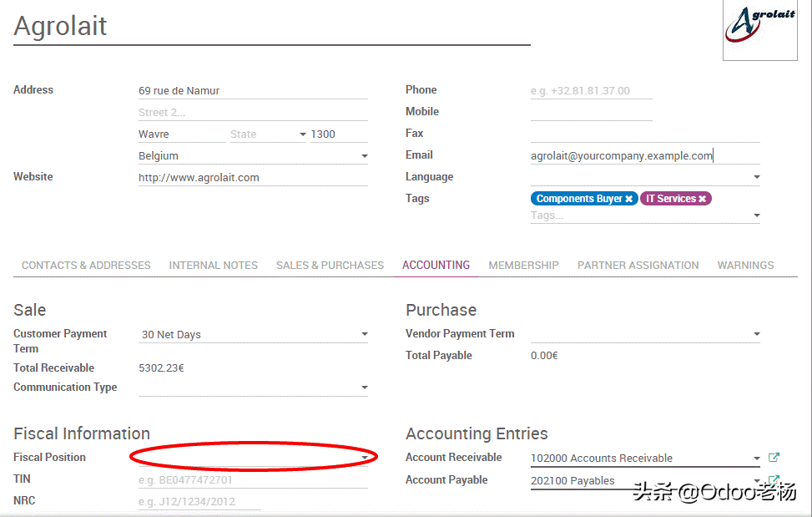Remove the Components Buyer tag
812x517 pixels.
(628, 199)
